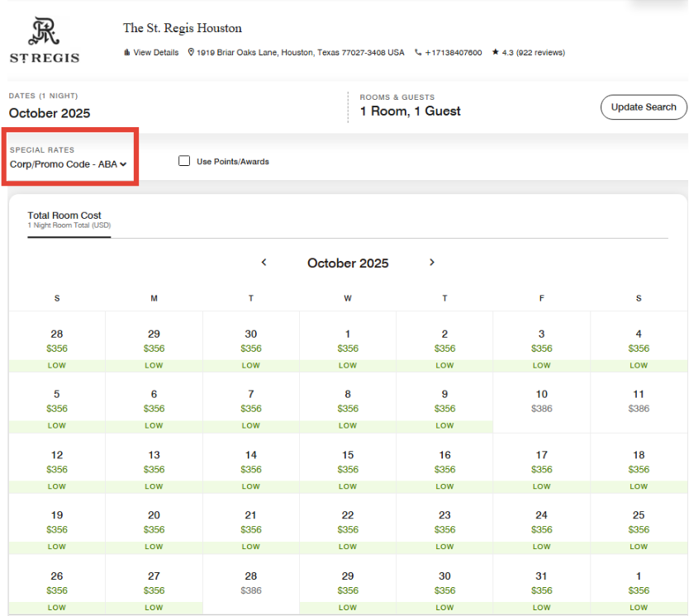
Task: Pick October 11 at $386
Action: [639, 402]
